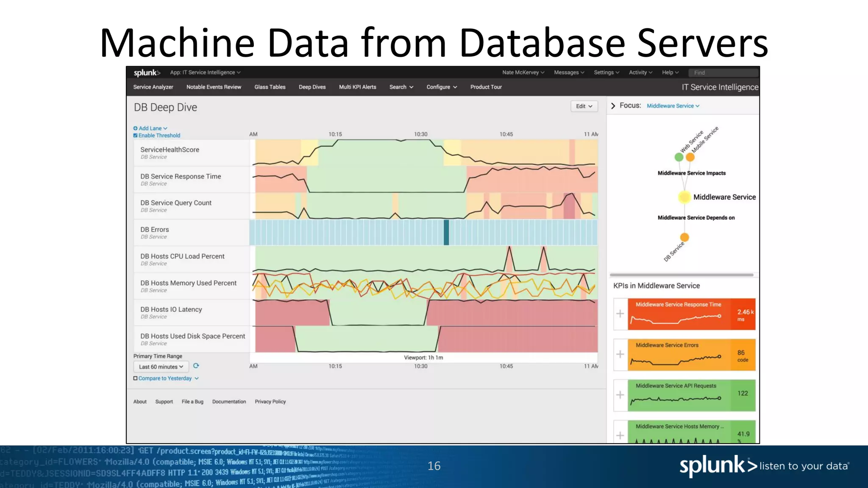Select the DB Errors lane label

[192, 233]
